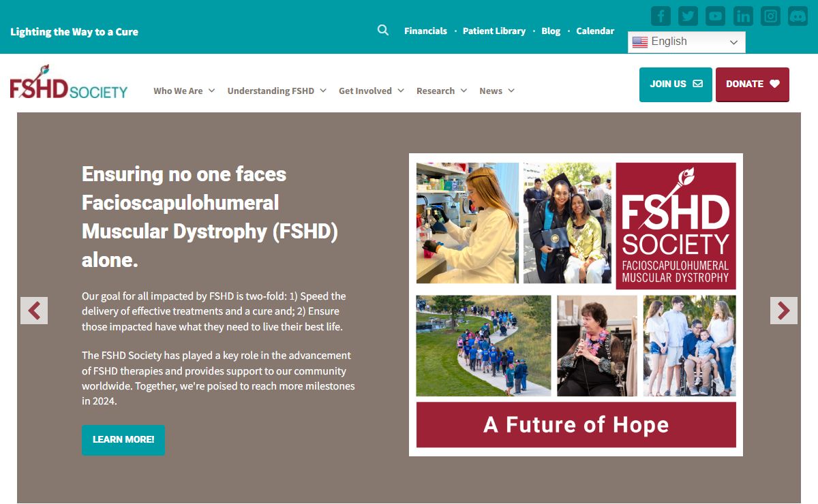Click the lab researcher photo
Image resolution: width=818 pixels, height=504 pixels.
coord(468,223)
